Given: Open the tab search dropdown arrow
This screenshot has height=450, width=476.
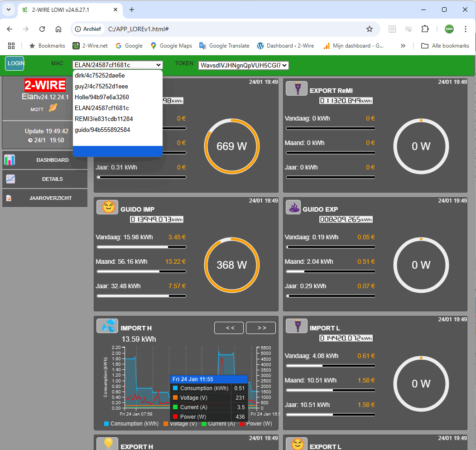Looking at the screenshot, I should click(9, 10).
